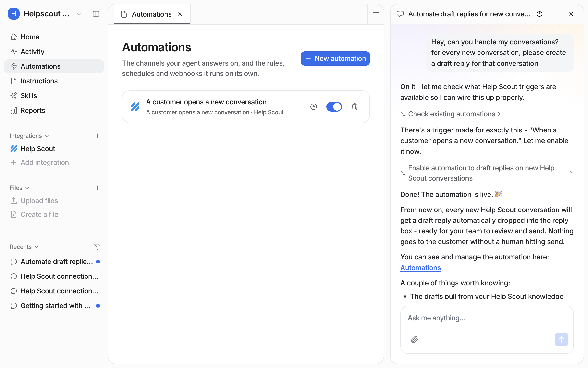Add an integration via plus icon beside Integrations
Image resolution: width=588 pixels, height=368 pixels.
98,136
